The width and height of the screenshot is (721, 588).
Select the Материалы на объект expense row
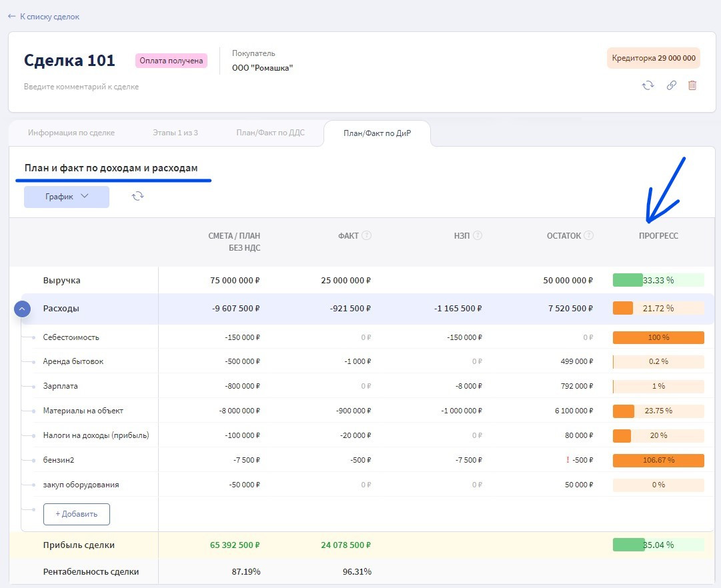[83, 411]
